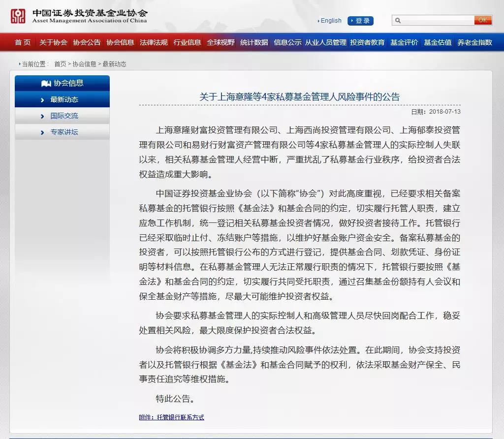Open the 基金评价 menu item
The image size is (504, 439).
tap(404, 42)
